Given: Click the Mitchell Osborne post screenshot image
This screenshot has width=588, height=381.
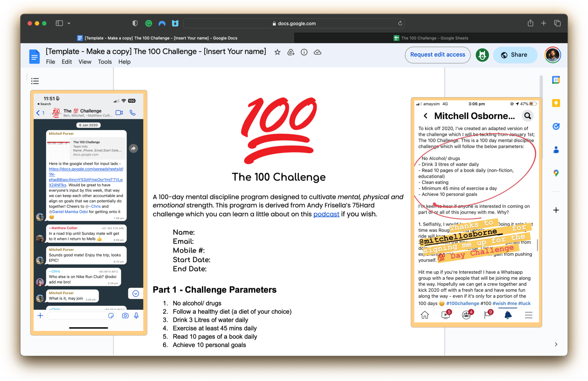Looking at the screenshot, I should pyautogui.click(x=476, y=212).
